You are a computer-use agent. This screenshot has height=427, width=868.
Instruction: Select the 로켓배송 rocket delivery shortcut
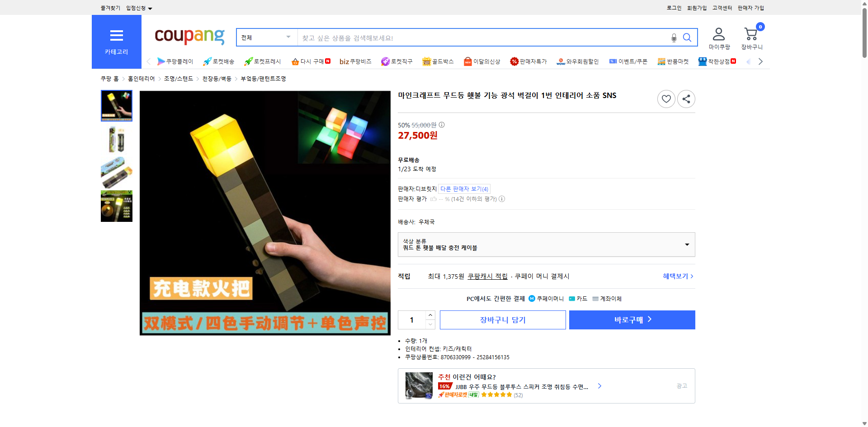218,61
